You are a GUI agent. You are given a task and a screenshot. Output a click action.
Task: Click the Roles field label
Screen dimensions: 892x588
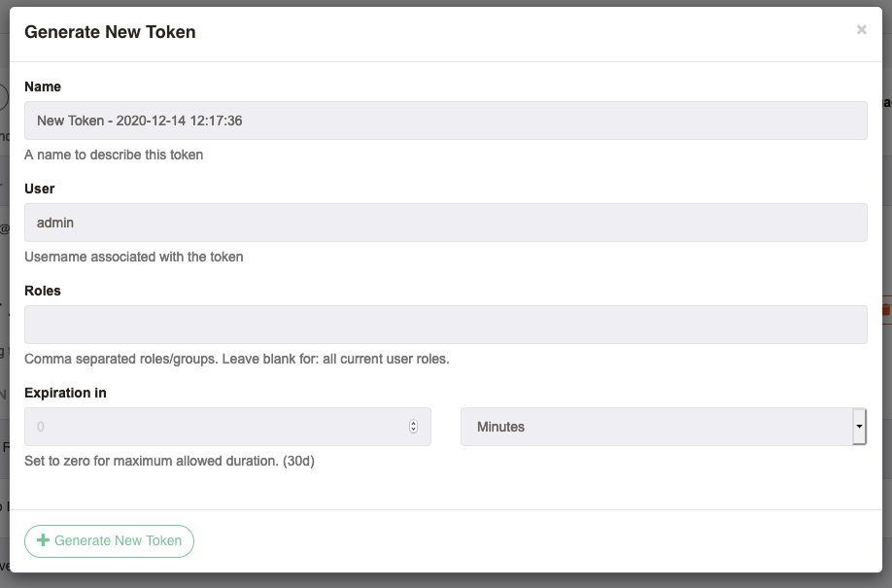pyautogui.click(x=43, y=291)
